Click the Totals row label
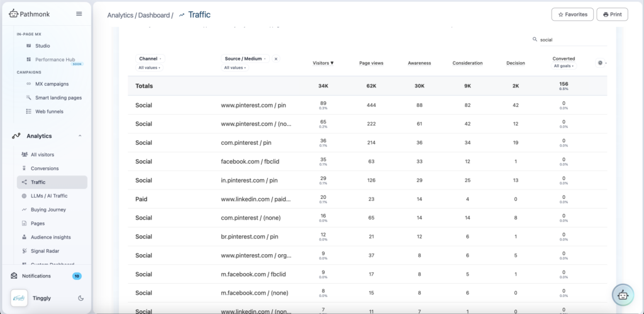 [x=144, y=86]
